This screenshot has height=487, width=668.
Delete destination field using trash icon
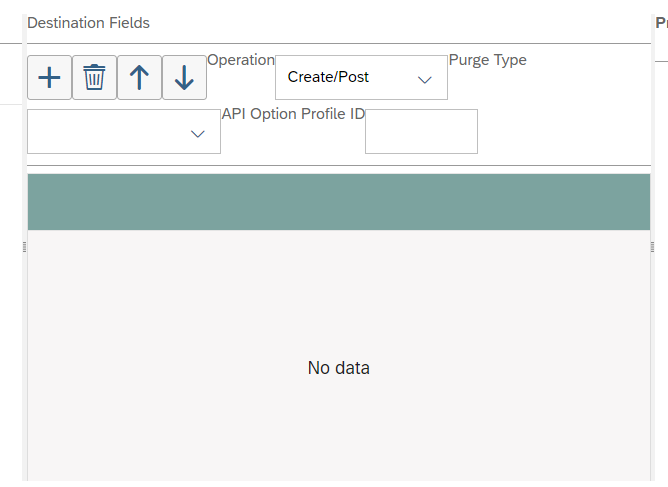coord(94,78)
